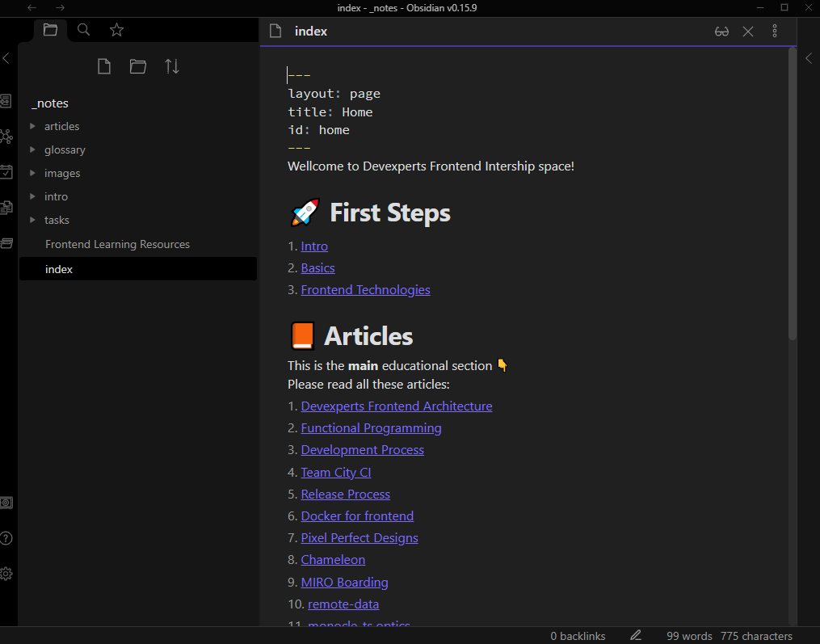This screenshot has width=820, height=644.
Task: Click the index pane title
Action: click(x=311, y=32)
